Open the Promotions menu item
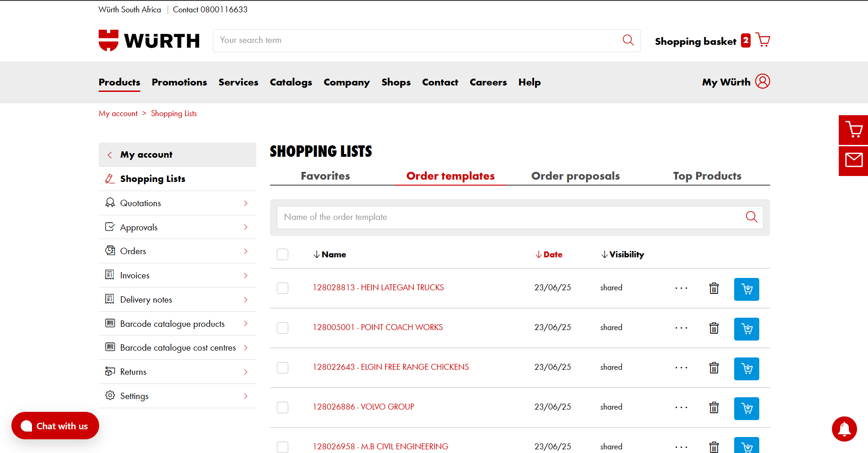 click(x=179, y=82)
